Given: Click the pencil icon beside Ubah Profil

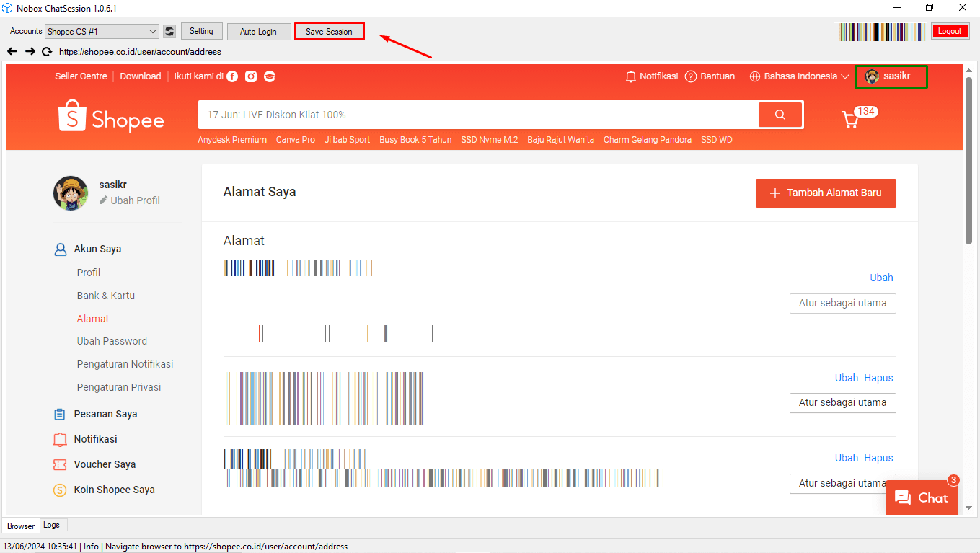Looking at the screenshot, I should click(x=103, y=200).
